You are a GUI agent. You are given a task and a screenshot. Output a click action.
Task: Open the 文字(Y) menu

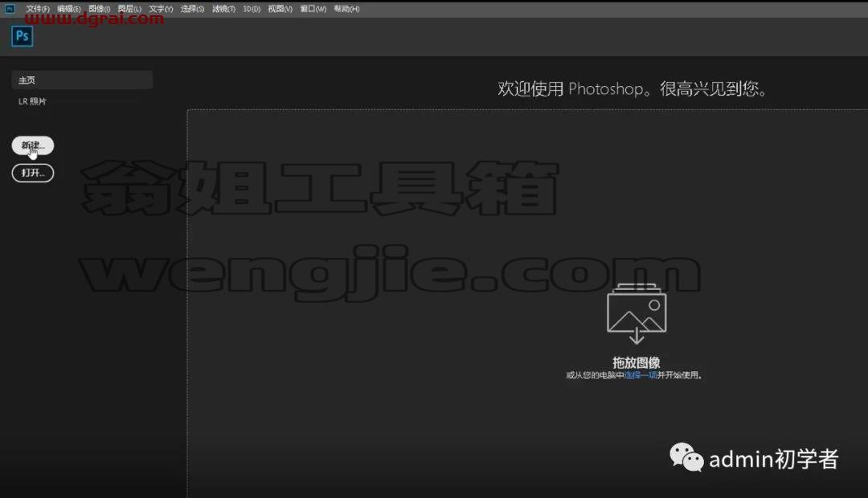pos(161,9)
